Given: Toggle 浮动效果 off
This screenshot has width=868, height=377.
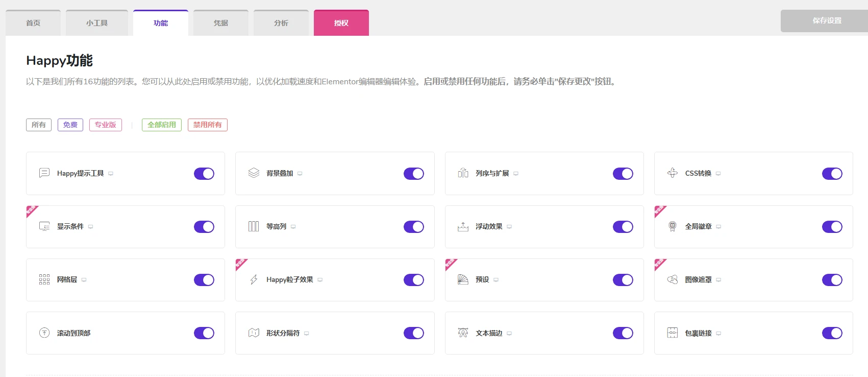Looking at the screenshot, I should (x=623, y=227).
